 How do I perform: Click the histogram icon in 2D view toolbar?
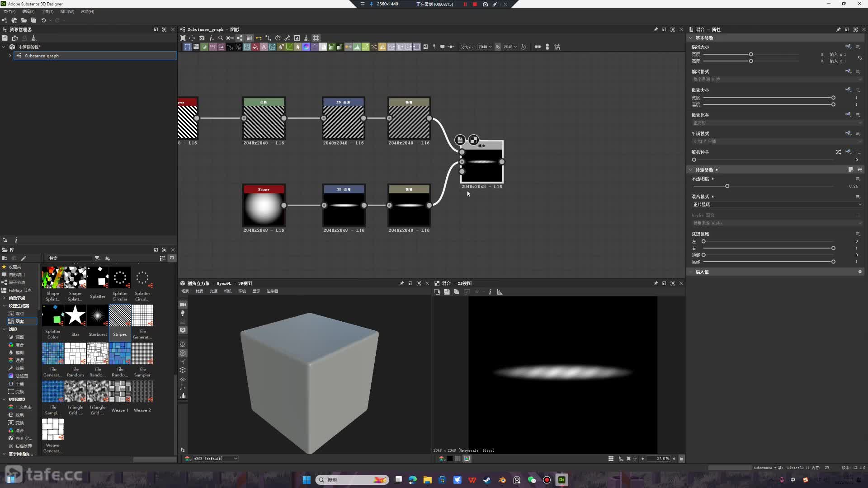(500, 292)
